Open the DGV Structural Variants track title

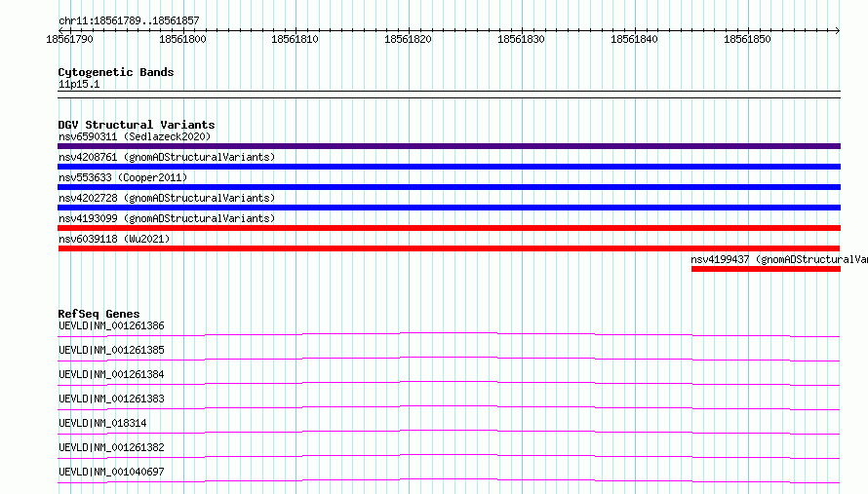click(x=137, y=125)
